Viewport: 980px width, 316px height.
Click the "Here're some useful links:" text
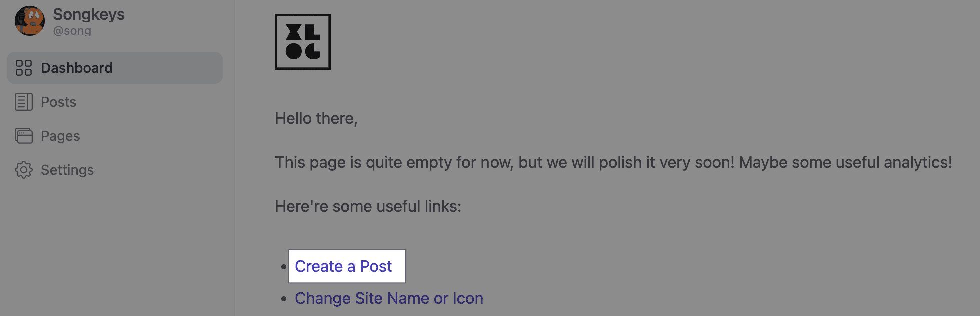point(368,206)
